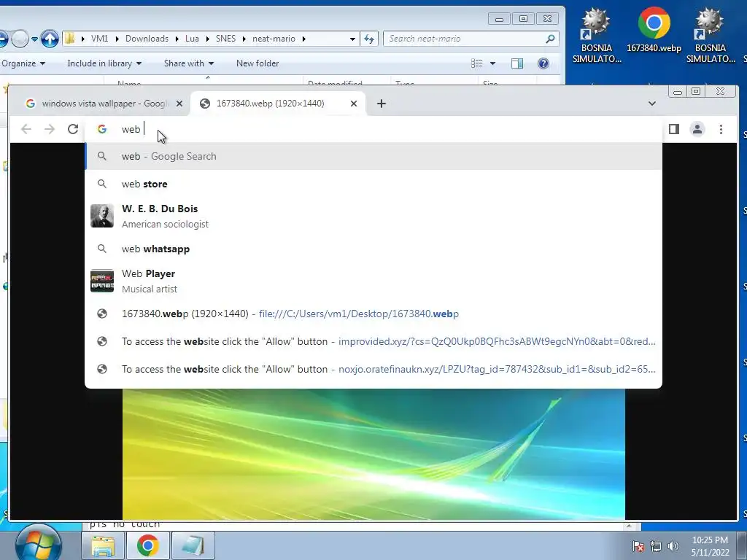Choose 'web store' suggestion
Image resolution: width=747 pixels, height=560 pixels.
point(373,184)
